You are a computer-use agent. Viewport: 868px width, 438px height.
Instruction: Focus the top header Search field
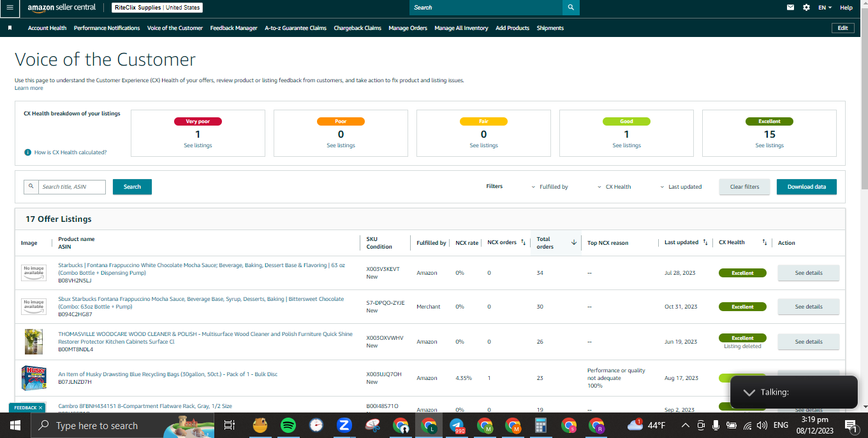click(486, 7)
